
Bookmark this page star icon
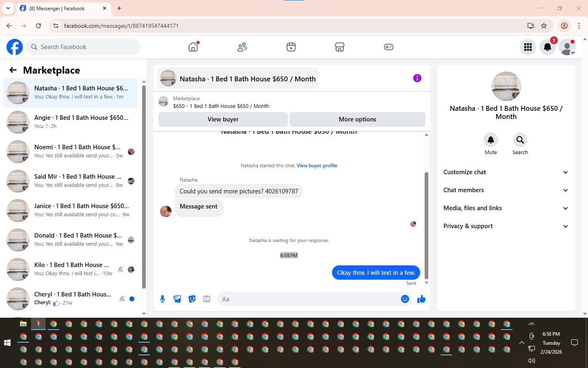click(544, 26)
